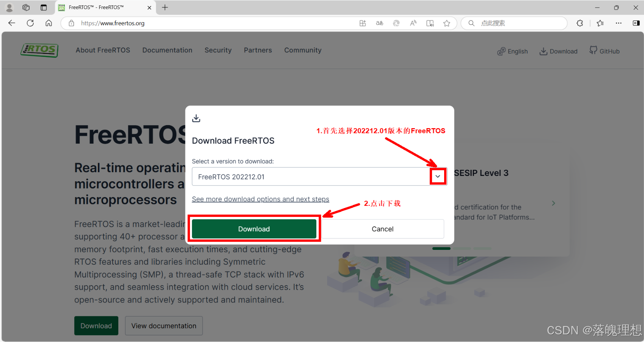
Task: Open the Community navigation menu item
Action: pyautogui.click(x=303, y=50)
